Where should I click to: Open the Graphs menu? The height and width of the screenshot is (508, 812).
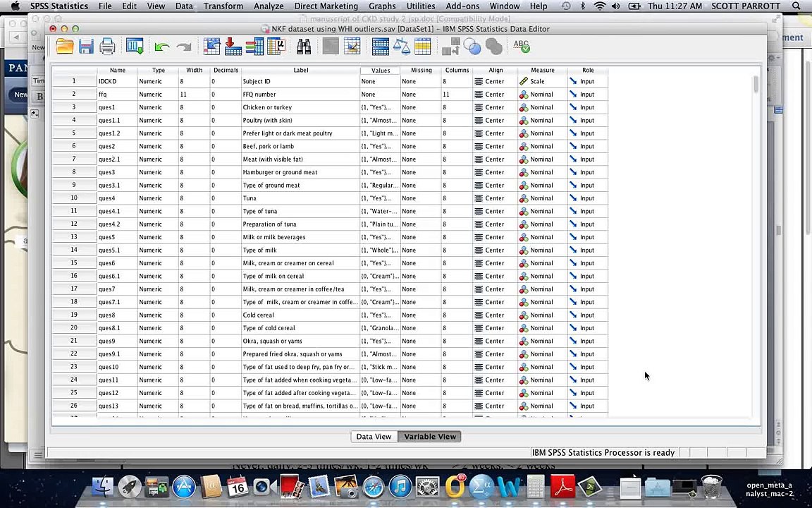click(383, 6)
